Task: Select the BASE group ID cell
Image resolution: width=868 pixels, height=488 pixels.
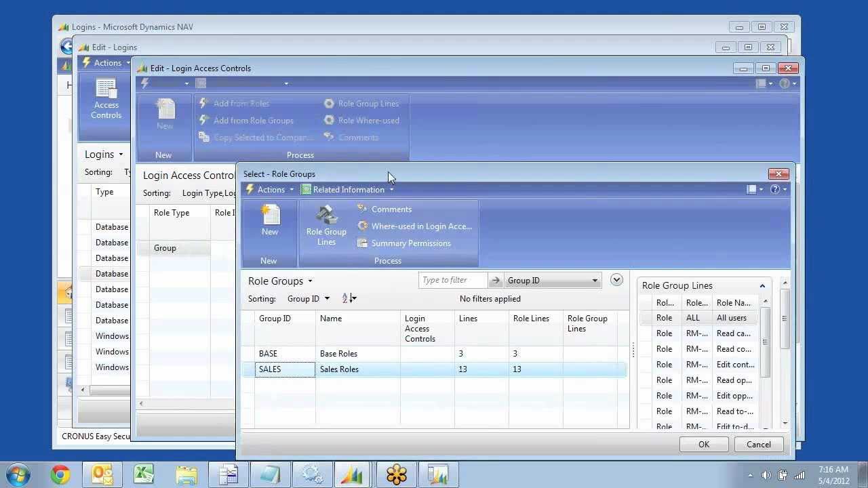Action: coord(285,354)
